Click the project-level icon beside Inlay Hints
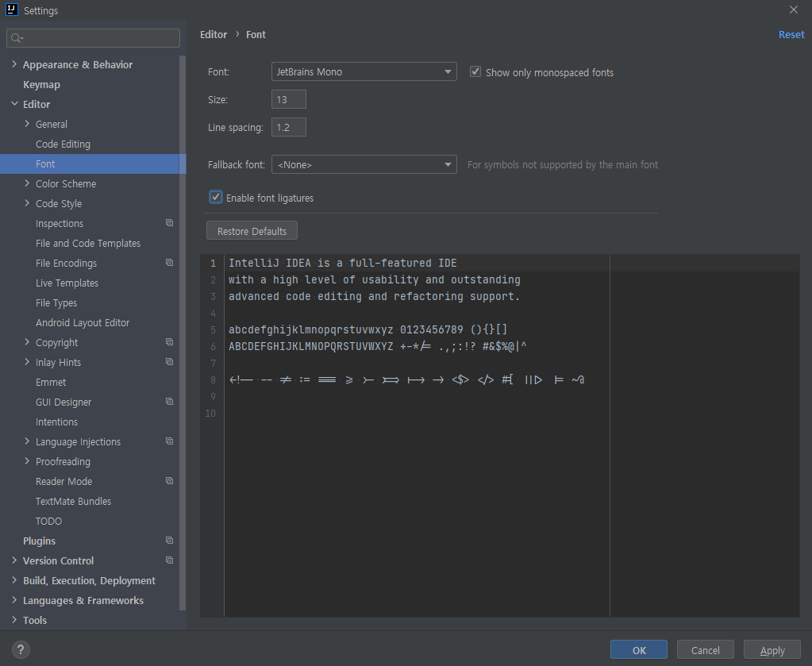812x666 pixels. (x=169, y=361)
